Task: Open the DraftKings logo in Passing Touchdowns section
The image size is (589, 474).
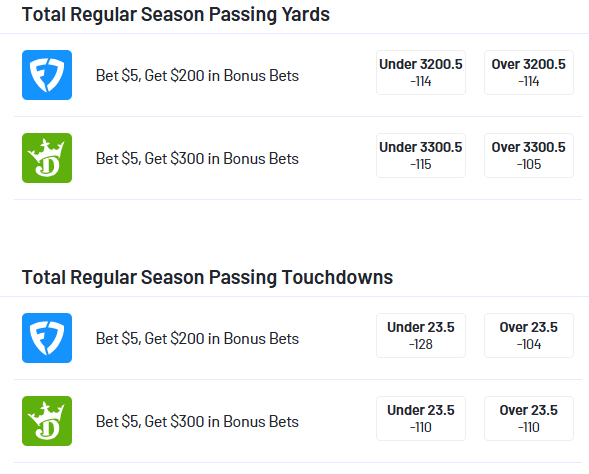Action: click(x=47, y=421)
